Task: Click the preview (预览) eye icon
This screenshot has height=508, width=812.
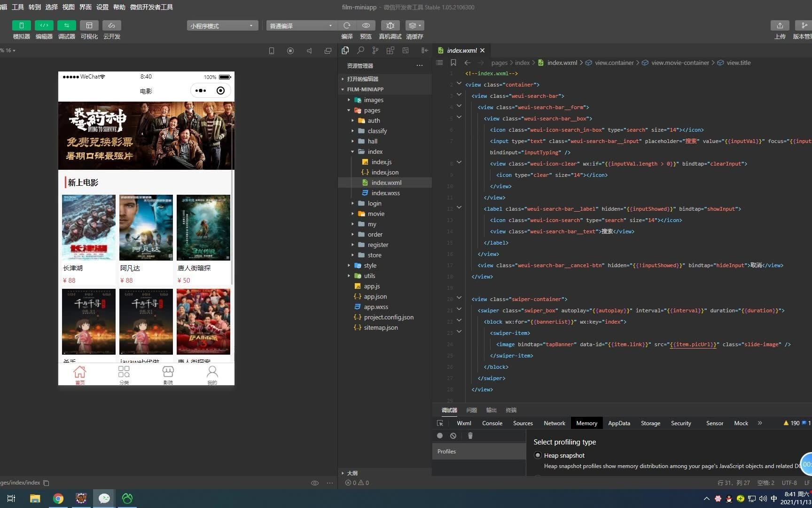Action: click(x=366, y=25)
